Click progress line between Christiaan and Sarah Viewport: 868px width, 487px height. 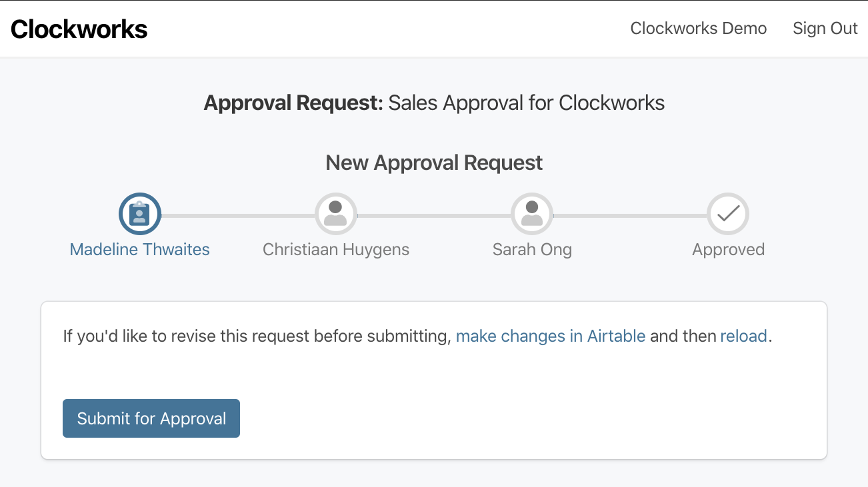(x=434, y=216)
